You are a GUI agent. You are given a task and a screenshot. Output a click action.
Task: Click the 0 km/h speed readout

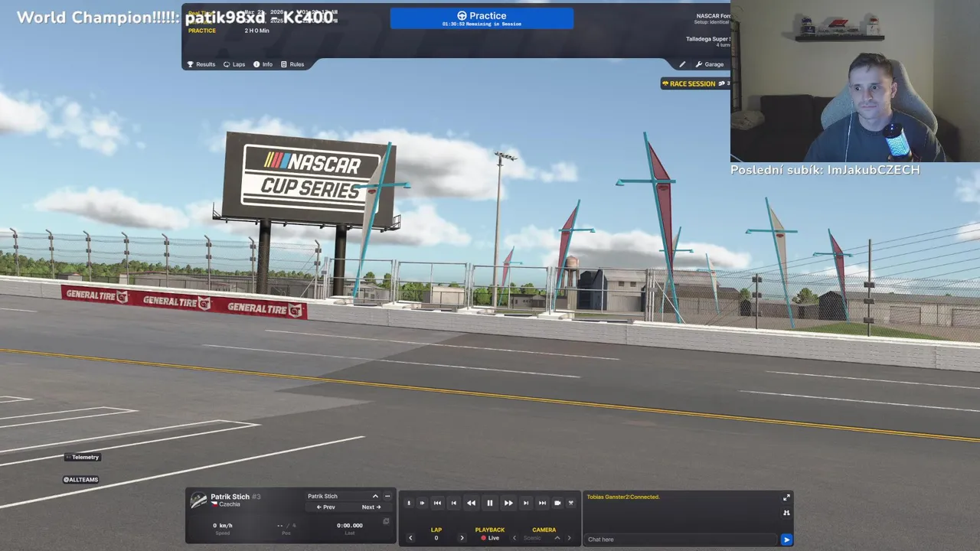pyautogui.click(x=223, y=526)
